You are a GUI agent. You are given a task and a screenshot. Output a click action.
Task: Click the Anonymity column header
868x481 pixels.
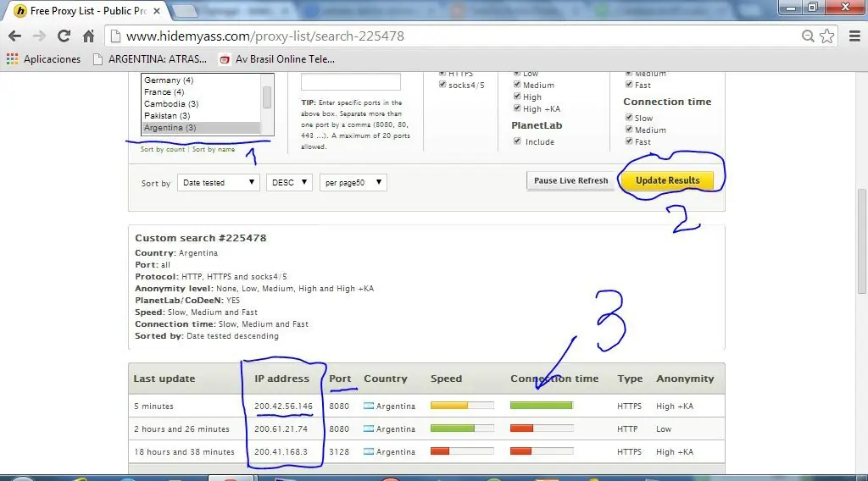tap(685, 379)
